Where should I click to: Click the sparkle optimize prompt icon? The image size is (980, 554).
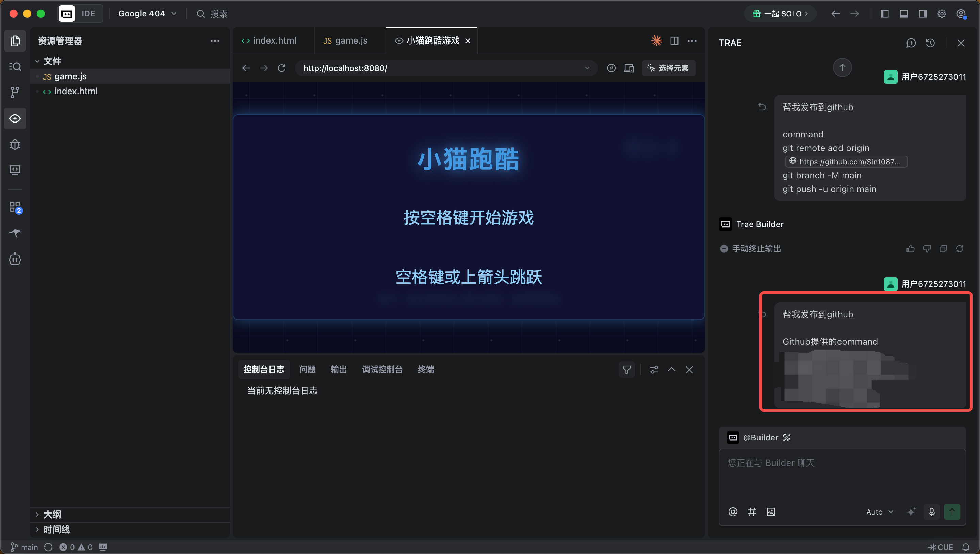[x=911, y=512]
